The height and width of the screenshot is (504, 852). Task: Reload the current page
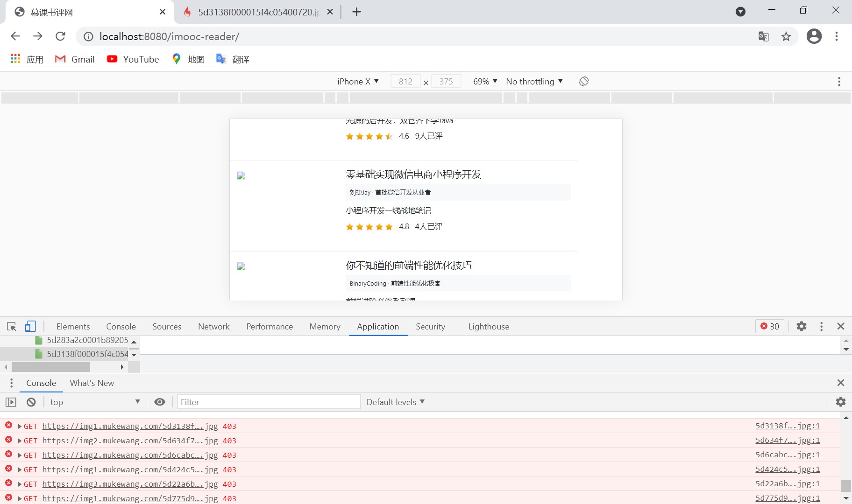60,36
